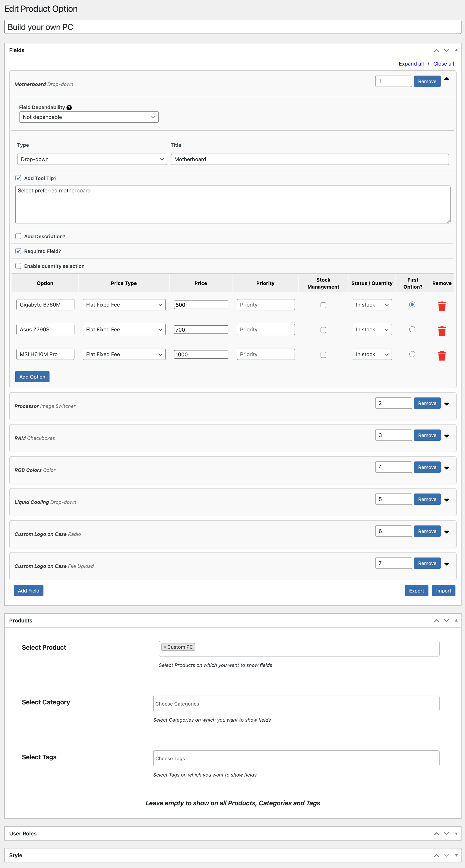Open the field Type dropdown
The height and width of the screenshot is (868, 465).
(92, 159)
